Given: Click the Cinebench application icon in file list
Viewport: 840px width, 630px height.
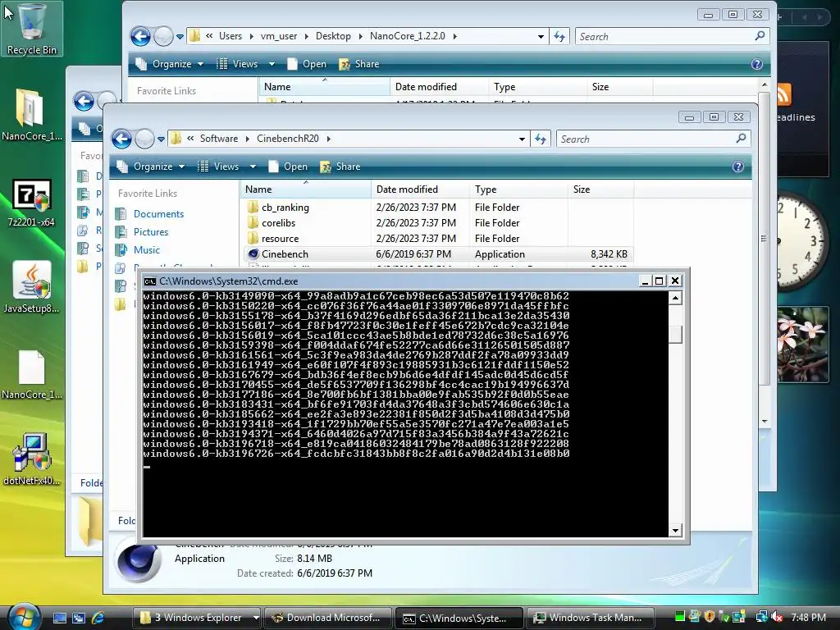Looking at the screenshot, I should point(253,254).
